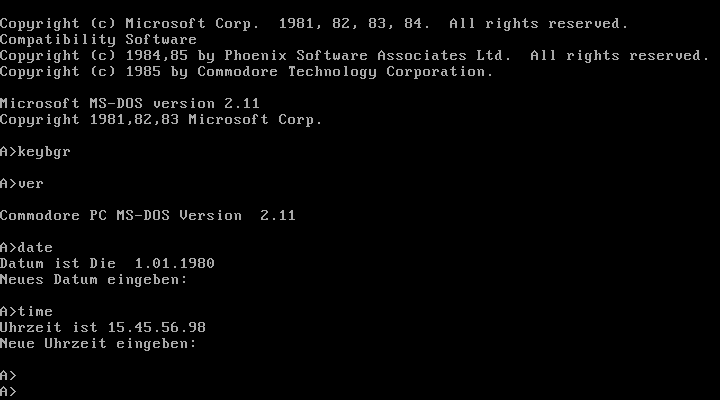Click the second-to-last empty A> prompt

(x=8, y=376)
